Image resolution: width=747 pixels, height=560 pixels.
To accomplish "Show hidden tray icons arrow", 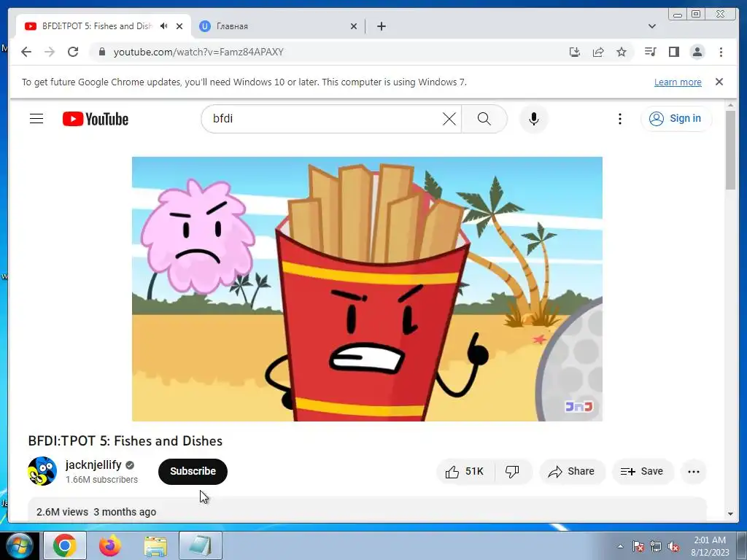I will (x=620, y=547).
